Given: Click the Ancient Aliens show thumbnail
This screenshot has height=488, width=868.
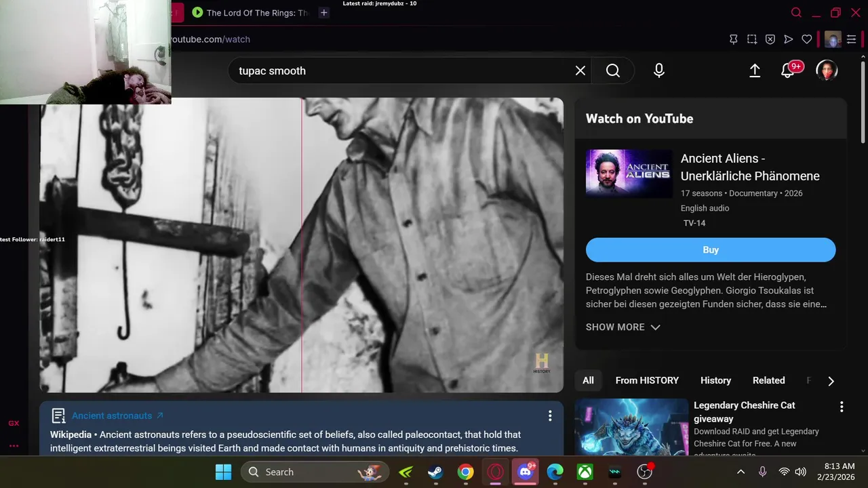Looking at the screenshot, I should [629, 174].
